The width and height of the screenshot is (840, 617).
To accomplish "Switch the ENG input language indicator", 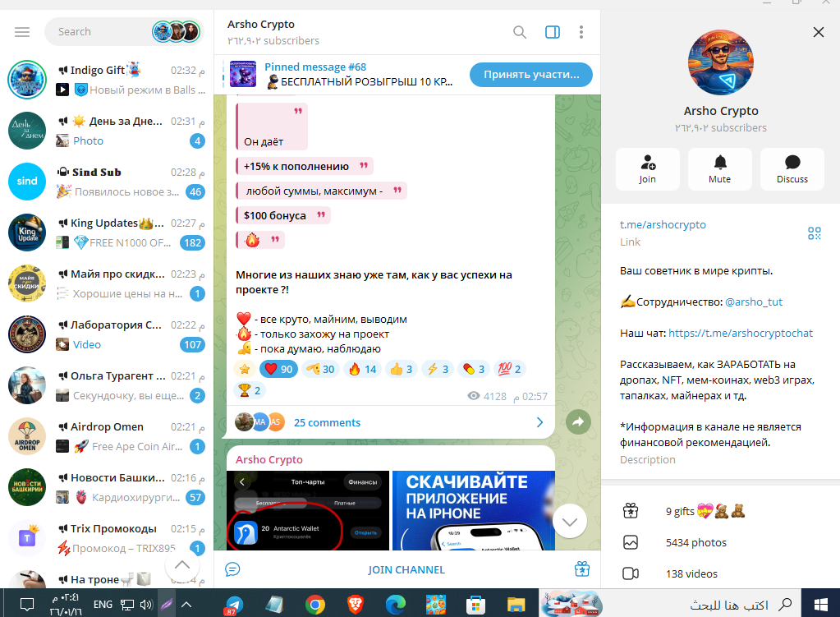I will pos(103,605).
